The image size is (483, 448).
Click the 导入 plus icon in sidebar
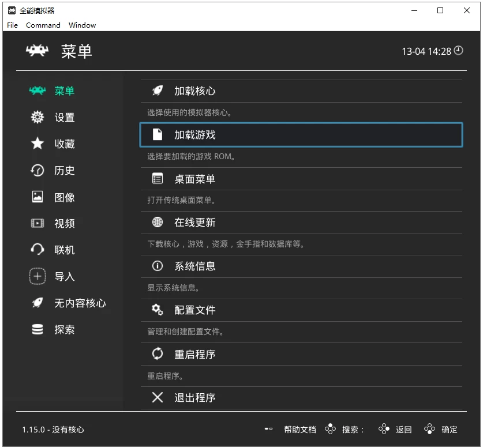click(37, 276)
